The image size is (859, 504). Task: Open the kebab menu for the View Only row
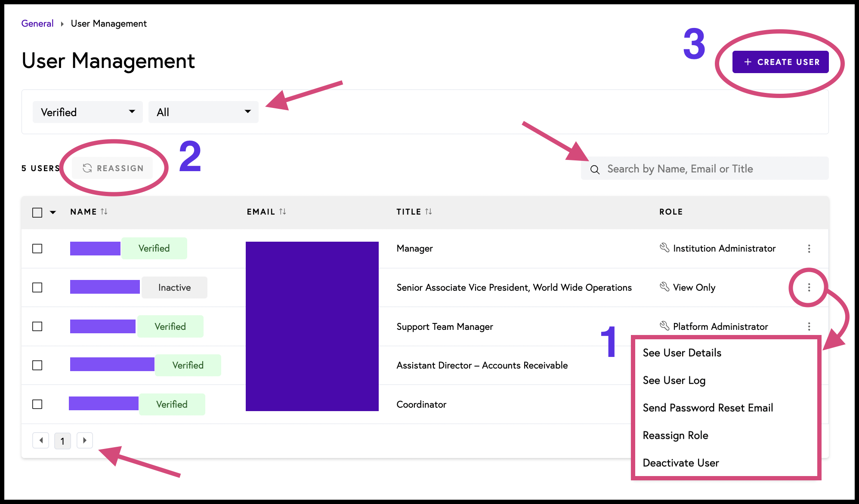click(809, 287)
